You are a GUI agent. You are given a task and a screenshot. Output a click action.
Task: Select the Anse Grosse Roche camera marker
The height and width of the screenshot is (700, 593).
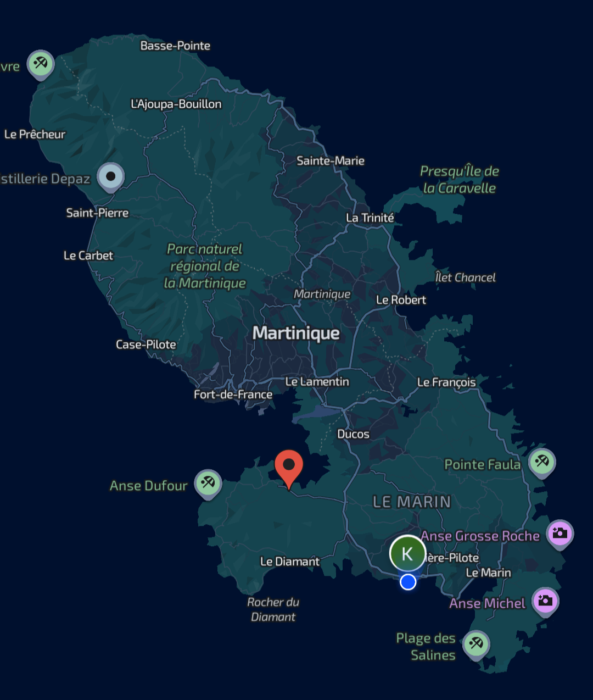[x=560, y=533]
